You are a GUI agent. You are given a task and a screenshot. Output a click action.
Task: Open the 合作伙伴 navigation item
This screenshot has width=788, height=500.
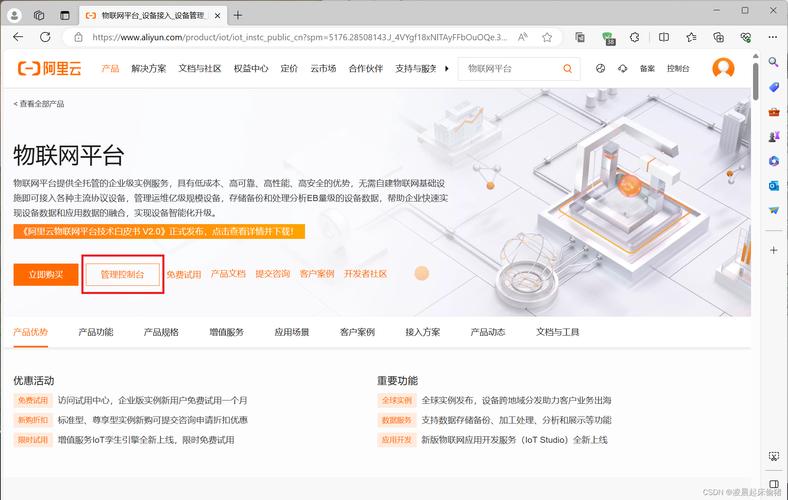tap(366, 68)
